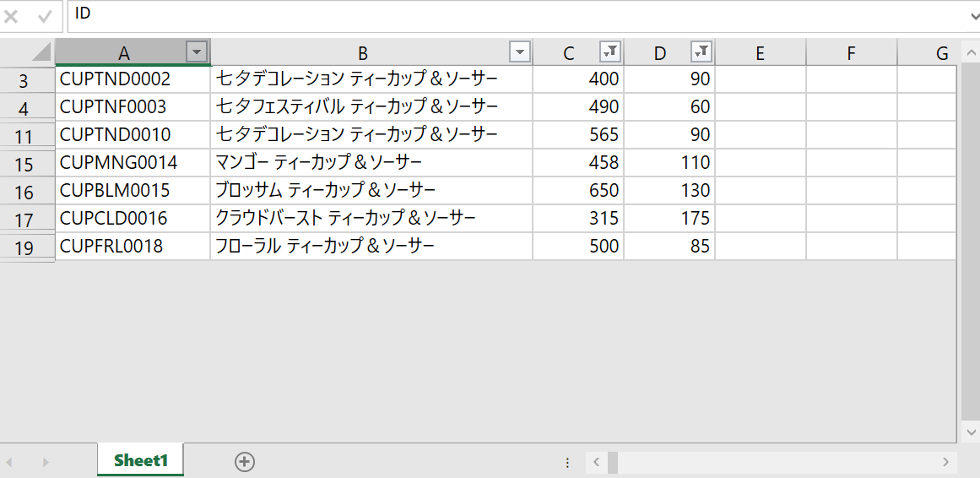Select the row 15 header

pyautogui.click(x=24, y=164)
